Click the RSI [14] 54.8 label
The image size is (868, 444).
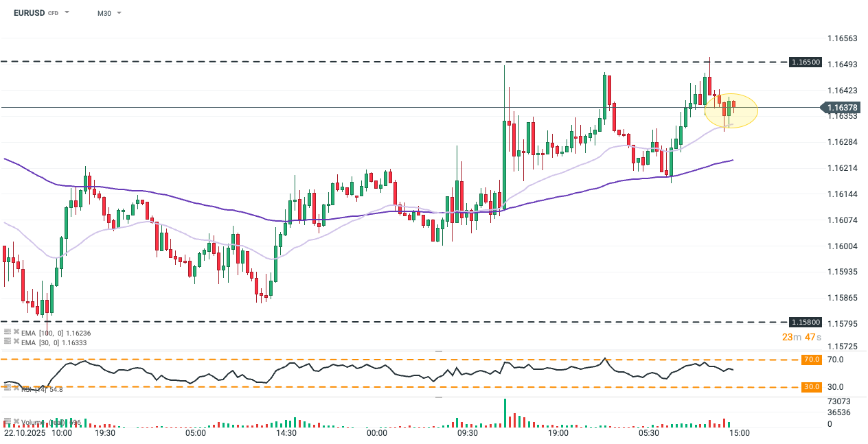43,389
